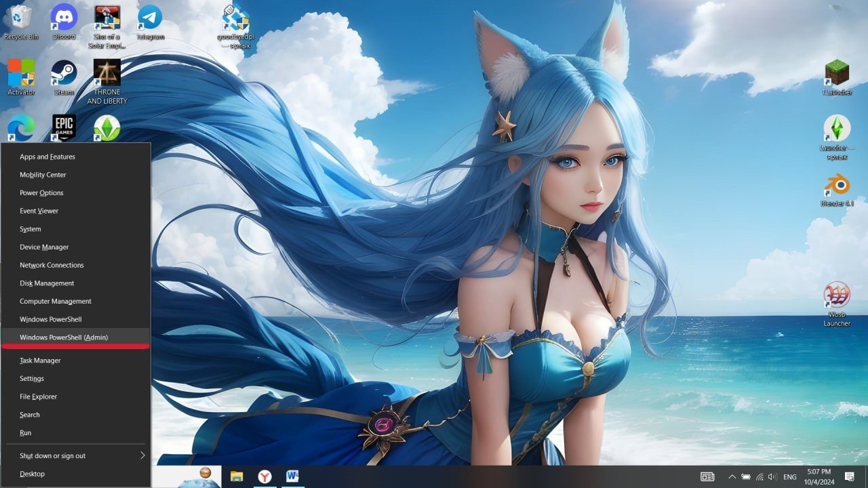868x488 pixels.
Task: Choose Mobility Center in the menu
Action: coord(76,175)
